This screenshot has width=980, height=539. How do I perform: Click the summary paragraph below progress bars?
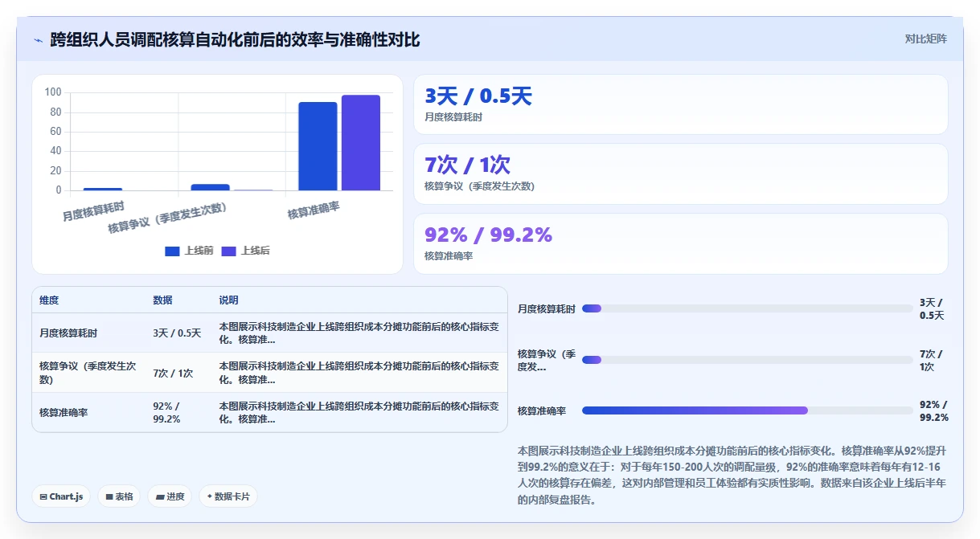click(732, 475)
